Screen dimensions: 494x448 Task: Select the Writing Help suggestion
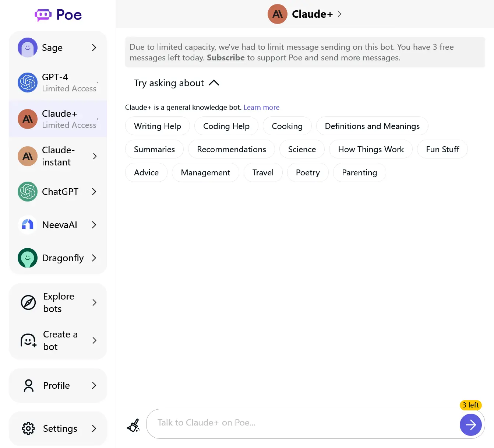158,126
